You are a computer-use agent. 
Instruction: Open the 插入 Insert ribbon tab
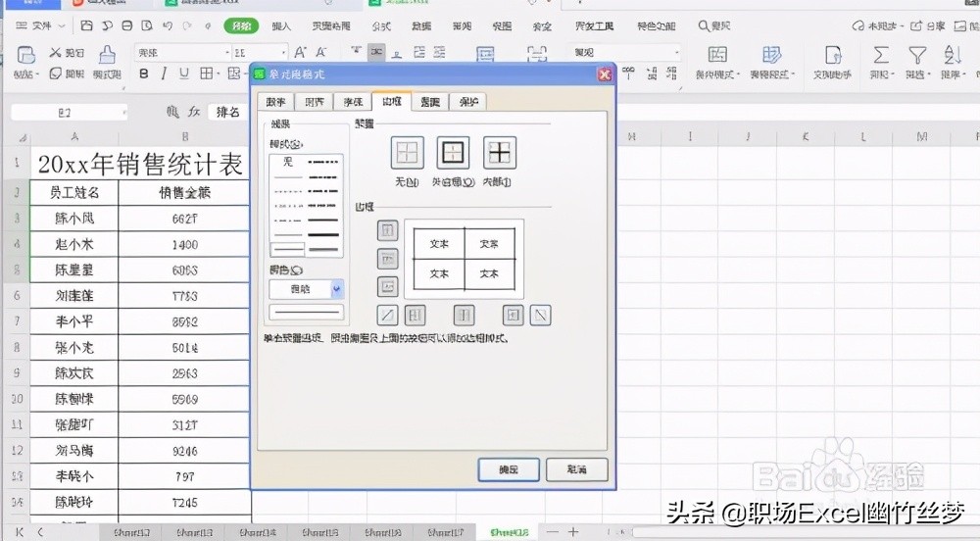[281, 26]
